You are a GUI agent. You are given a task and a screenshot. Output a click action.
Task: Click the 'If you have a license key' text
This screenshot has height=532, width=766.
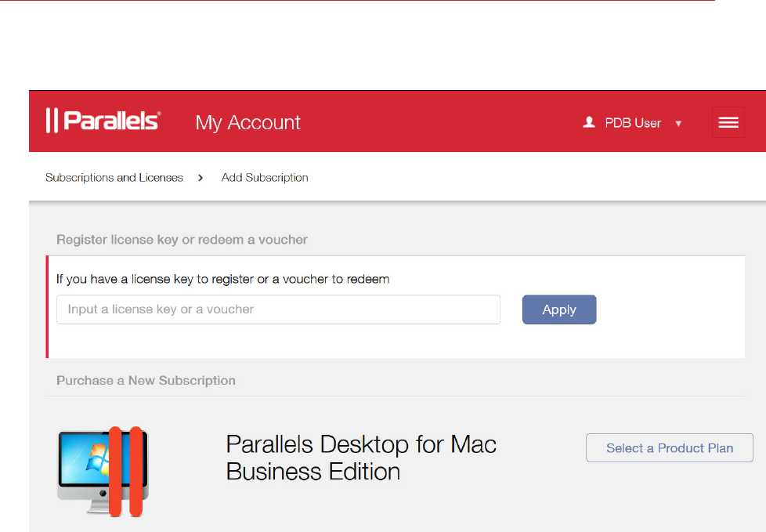[x=222, y=279]
